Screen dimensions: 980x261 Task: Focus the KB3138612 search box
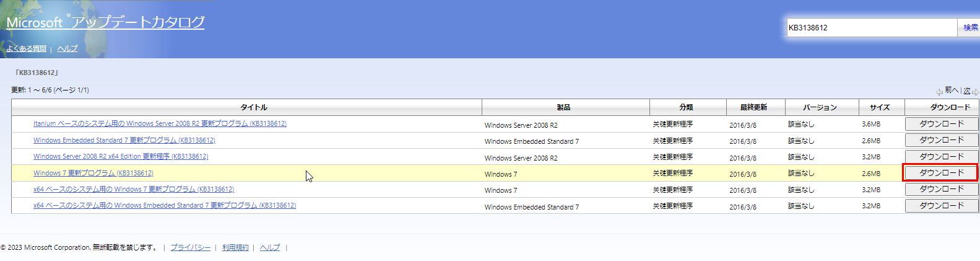[x=872, y=27]
